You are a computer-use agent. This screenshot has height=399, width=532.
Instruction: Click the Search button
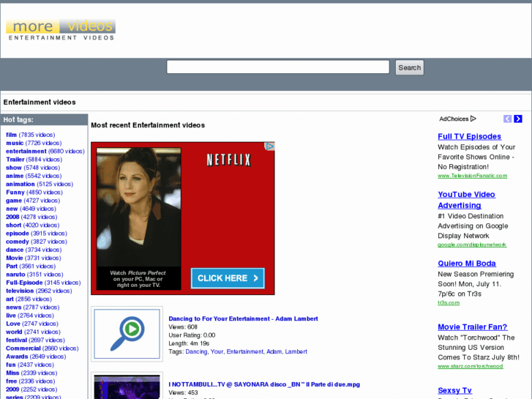coord(410,67)
